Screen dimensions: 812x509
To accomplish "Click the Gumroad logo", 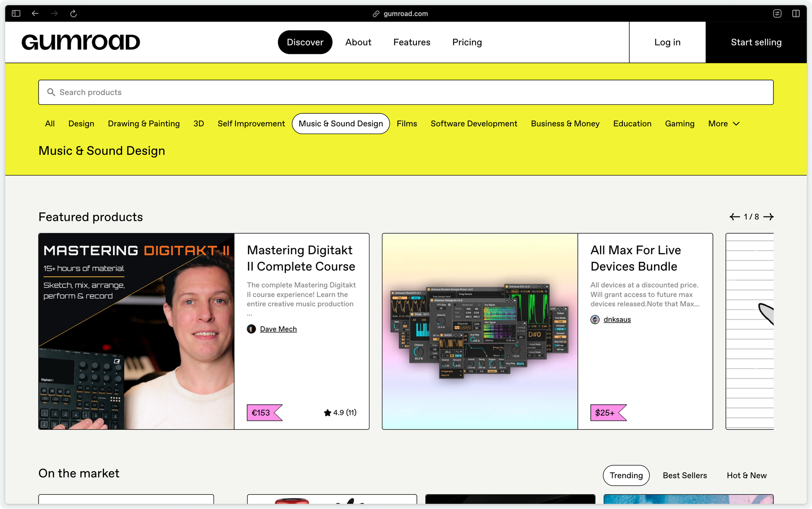I will pyautogui.click(x=81, y=42).
